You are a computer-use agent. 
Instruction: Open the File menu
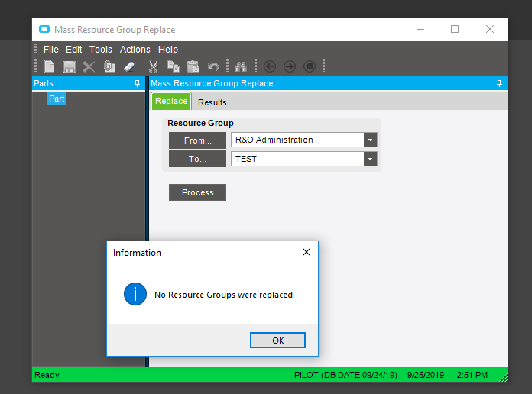pos(51,50)
